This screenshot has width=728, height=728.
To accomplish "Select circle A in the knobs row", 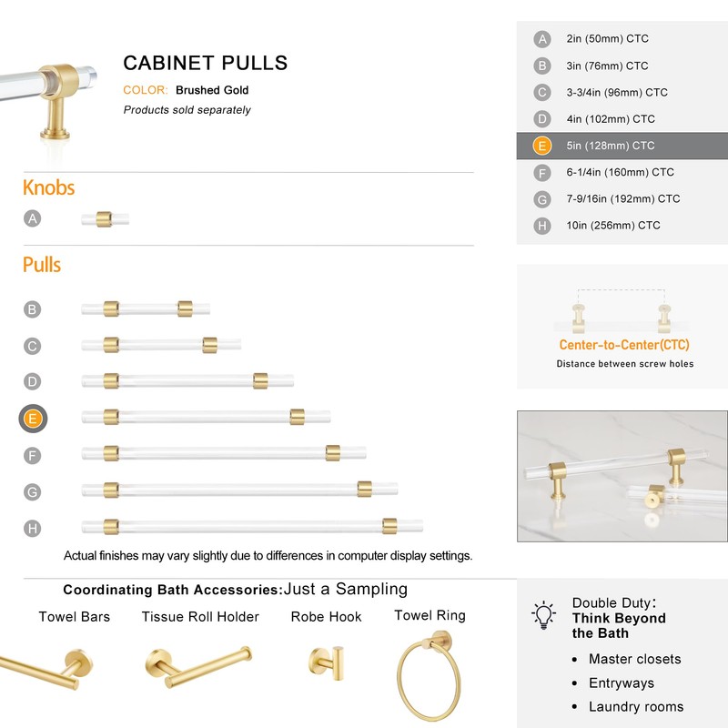I will point(33,218).
